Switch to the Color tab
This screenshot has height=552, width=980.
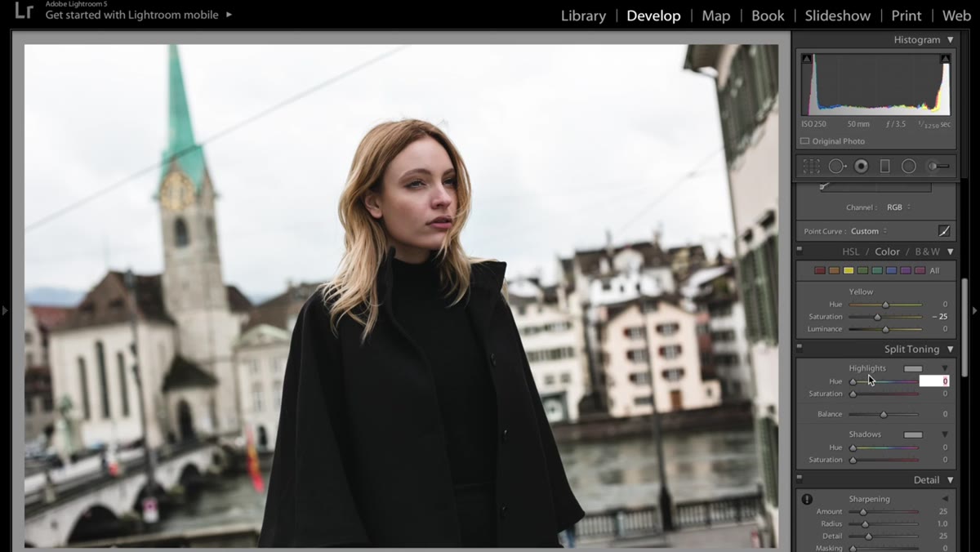(x=887, y=252)
